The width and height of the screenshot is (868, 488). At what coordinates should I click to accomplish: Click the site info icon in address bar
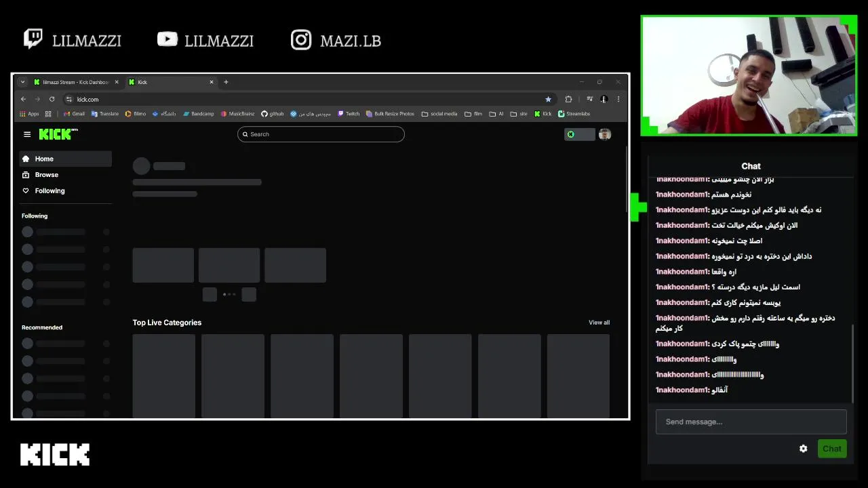68,99
